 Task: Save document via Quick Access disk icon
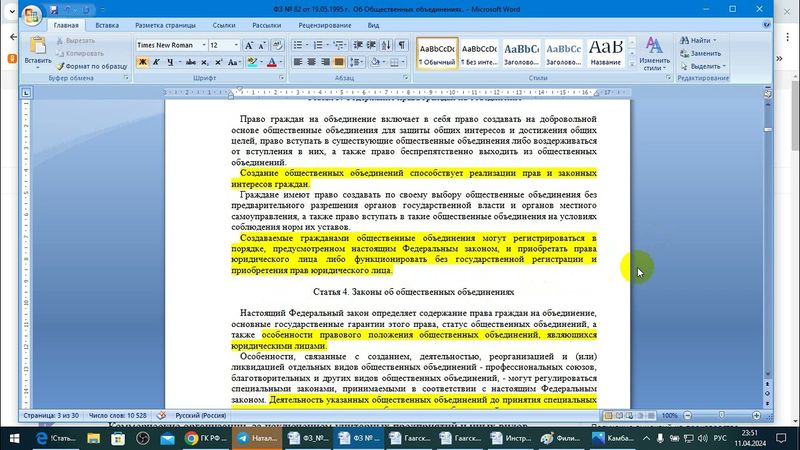[x=54, y=10]
